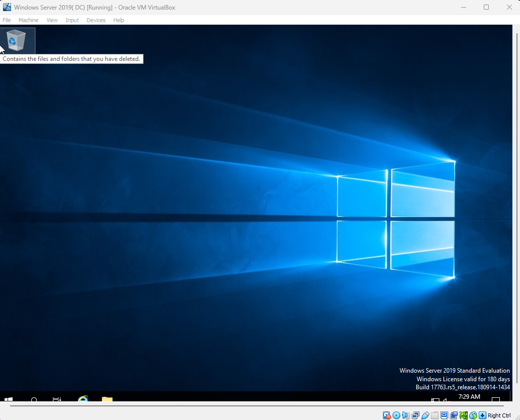Click the Windows Start button in guest taskbar
The height and width of the screenshot is (420, 520).
9,399
